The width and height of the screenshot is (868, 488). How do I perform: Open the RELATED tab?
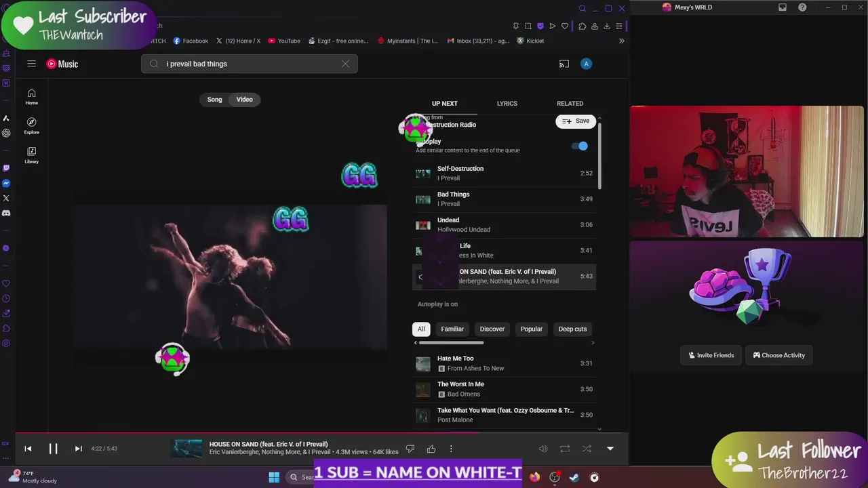(x=570, y=104)
